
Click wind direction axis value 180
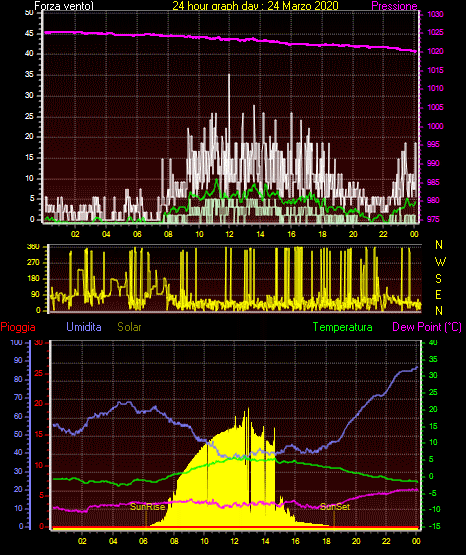coord(34,279)
